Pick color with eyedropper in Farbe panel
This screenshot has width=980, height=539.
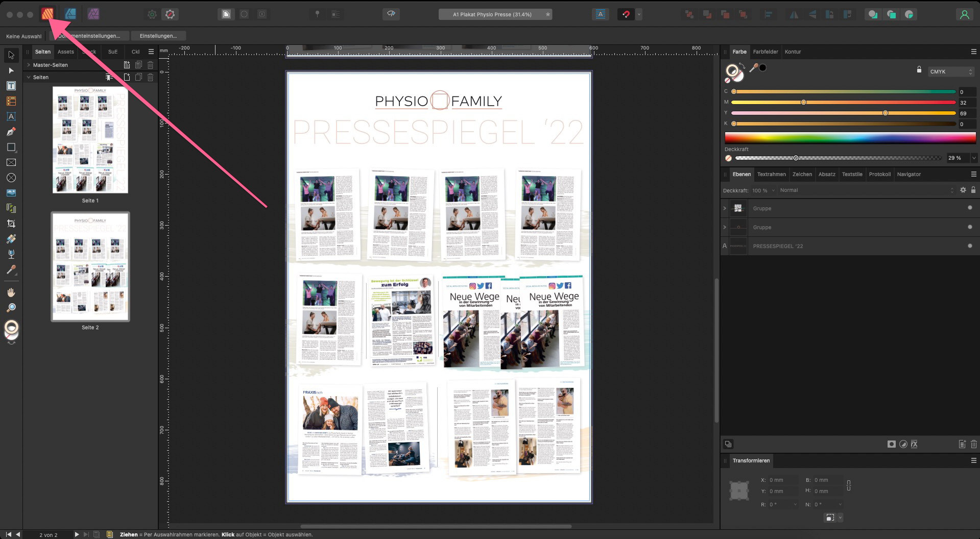click(x=753, y=68)
